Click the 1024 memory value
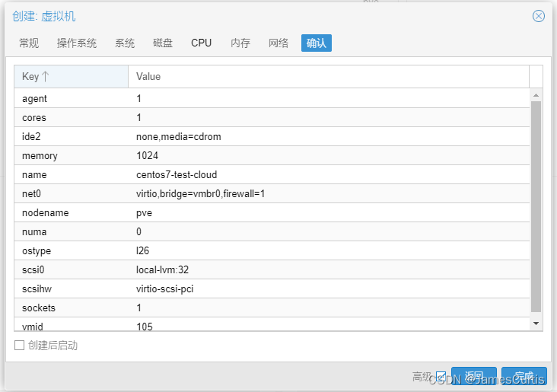Viewport: 557px width, 392px height. click(x=148, y=156)
